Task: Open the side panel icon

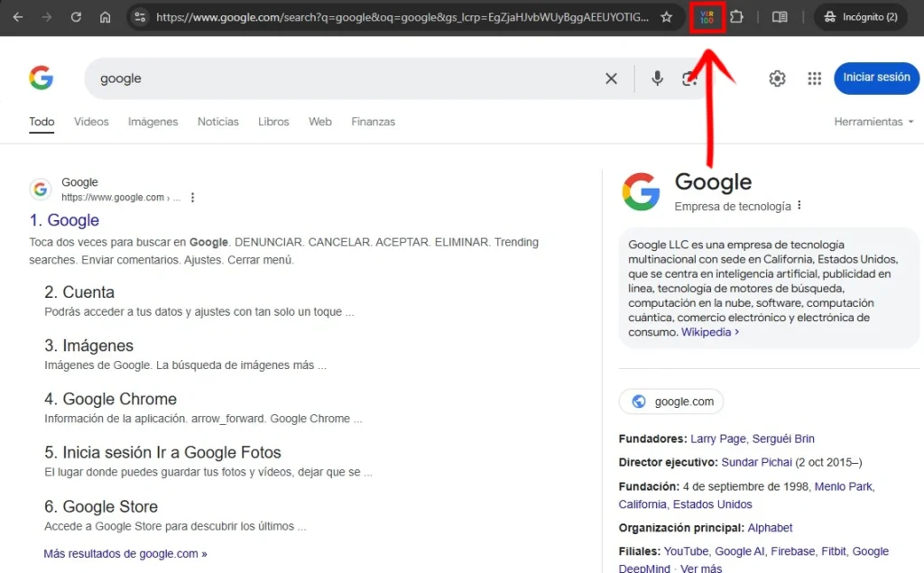Action: coord(780,17)
